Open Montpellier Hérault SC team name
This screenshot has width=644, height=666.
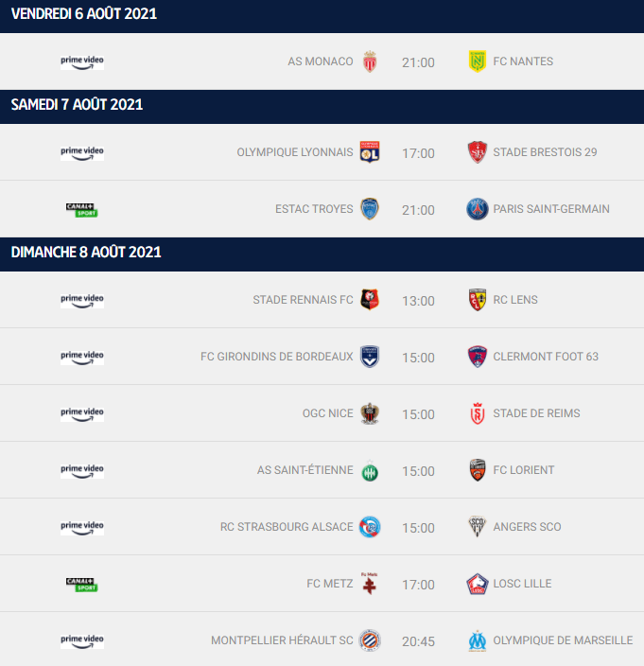(282, 640)
